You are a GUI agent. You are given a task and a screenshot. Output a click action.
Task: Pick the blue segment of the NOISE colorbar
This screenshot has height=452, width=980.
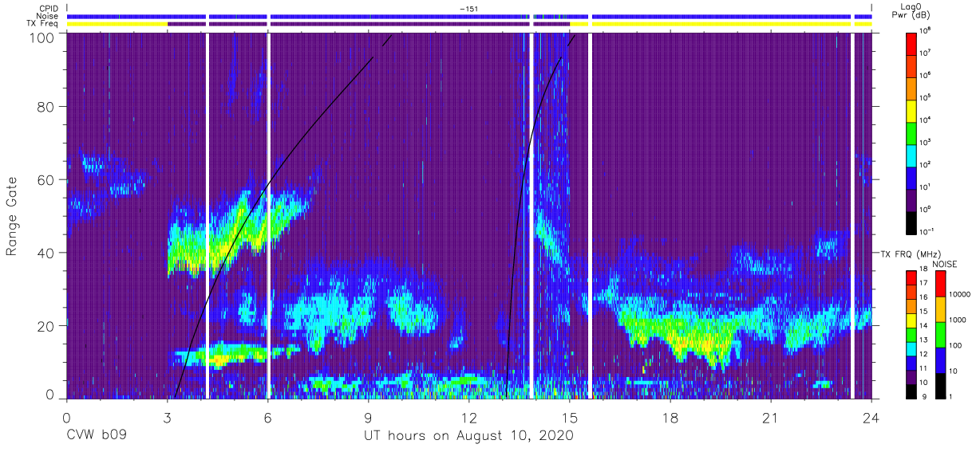tap(940, 360)
